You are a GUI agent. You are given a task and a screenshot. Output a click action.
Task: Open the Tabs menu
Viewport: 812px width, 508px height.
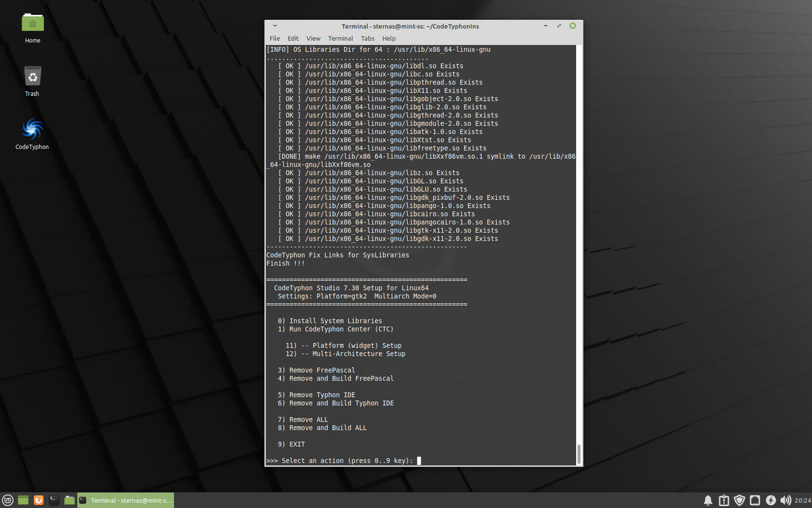(367, 38)
